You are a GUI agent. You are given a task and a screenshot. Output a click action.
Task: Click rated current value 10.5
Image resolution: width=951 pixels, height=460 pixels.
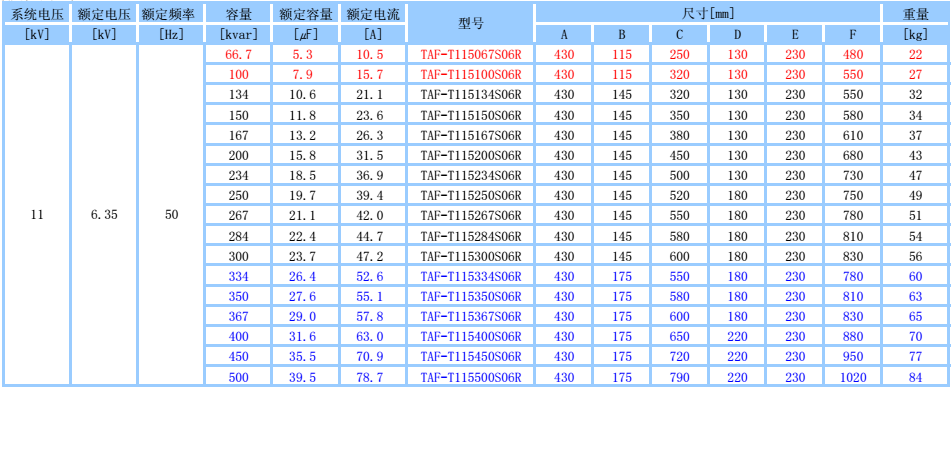pyautogui.click(x=372, y=55)
